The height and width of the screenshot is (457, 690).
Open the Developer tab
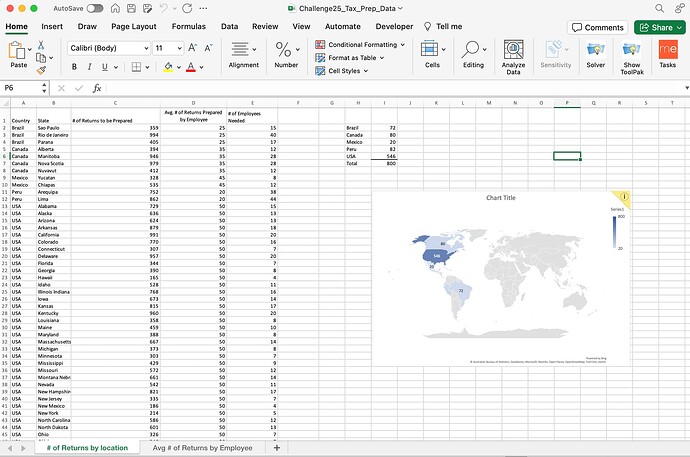[394, 26]
